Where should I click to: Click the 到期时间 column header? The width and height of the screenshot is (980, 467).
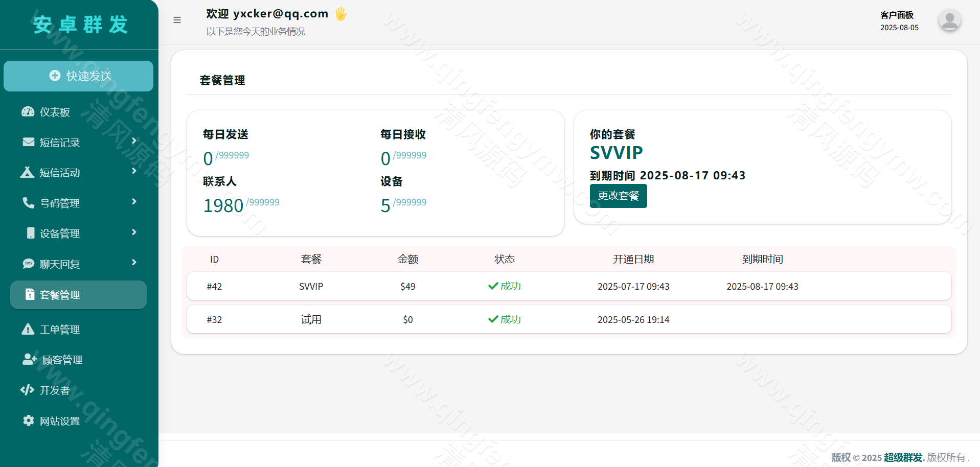pos(762,259)
